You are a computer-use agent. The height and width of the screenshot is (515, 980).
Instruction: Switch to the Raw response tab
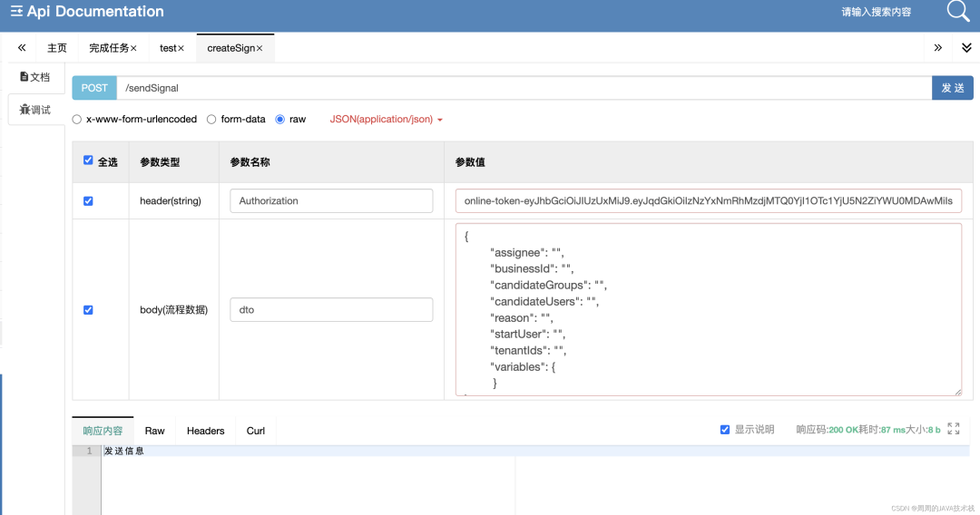(x=154, y=431)
